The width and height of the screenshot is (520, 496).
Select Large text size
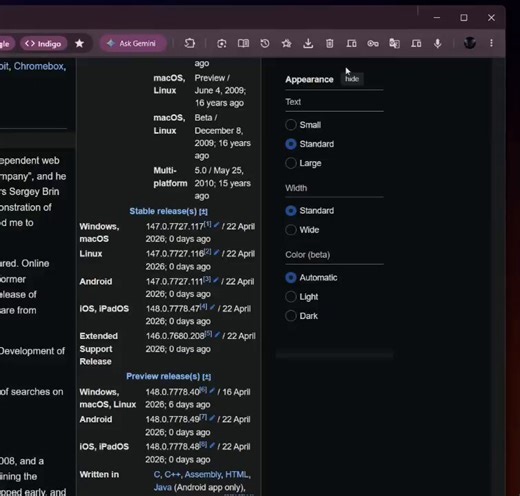pyautogui.click(x=291, y=163)
